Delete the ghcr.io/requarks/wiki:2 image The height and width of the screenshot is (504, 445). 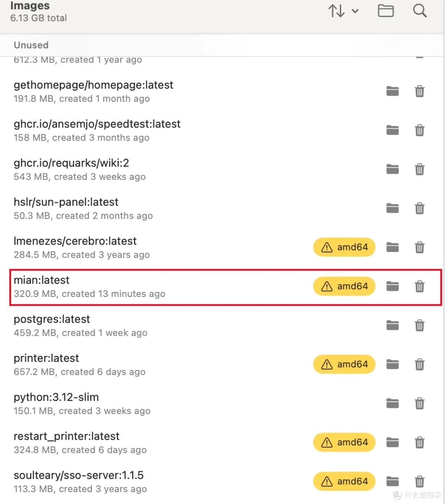click(419, 169)
